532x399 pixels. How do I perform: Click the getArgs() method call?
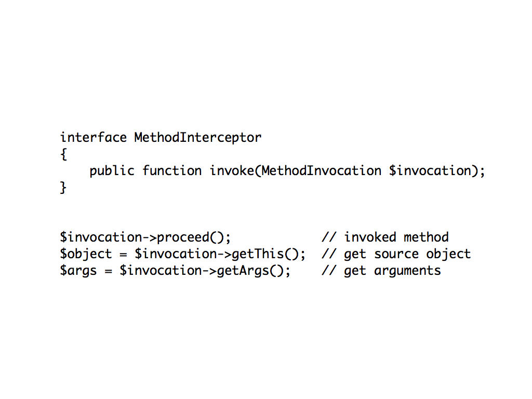click(250, 271)
